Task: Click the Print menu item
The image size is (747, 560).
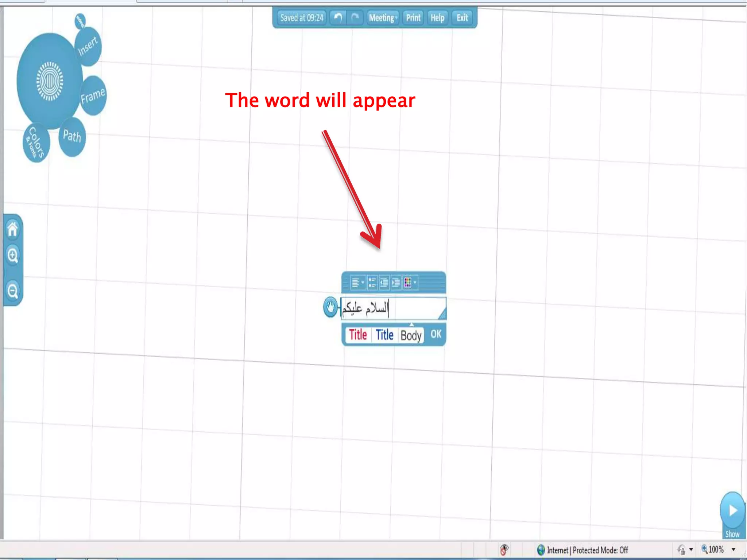Action: (413, 17)
